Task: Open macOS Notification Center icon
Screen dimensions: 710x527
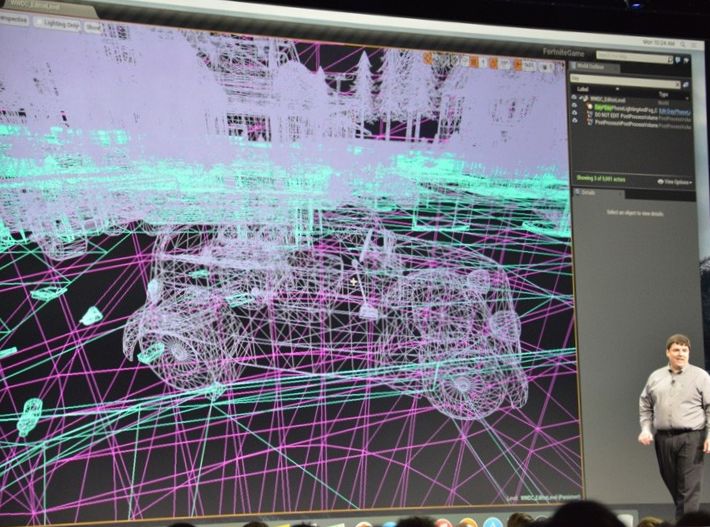Action: pos(694,45)
